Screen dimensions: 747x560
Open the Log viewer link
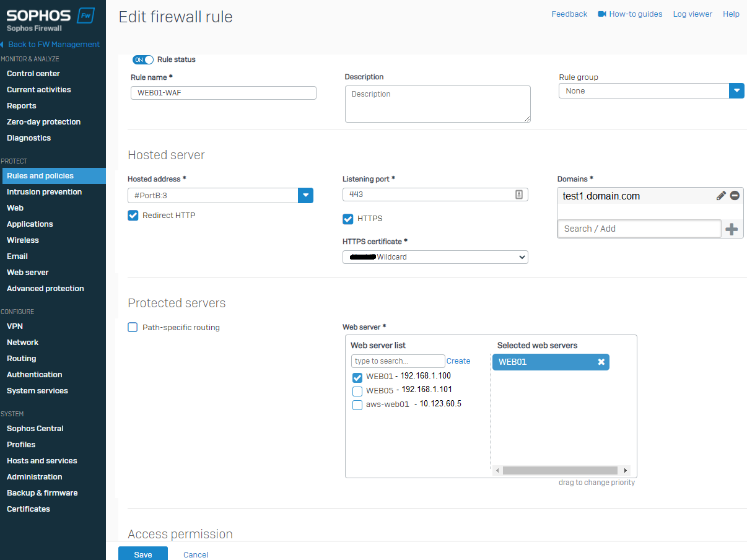tap(692, 14)
